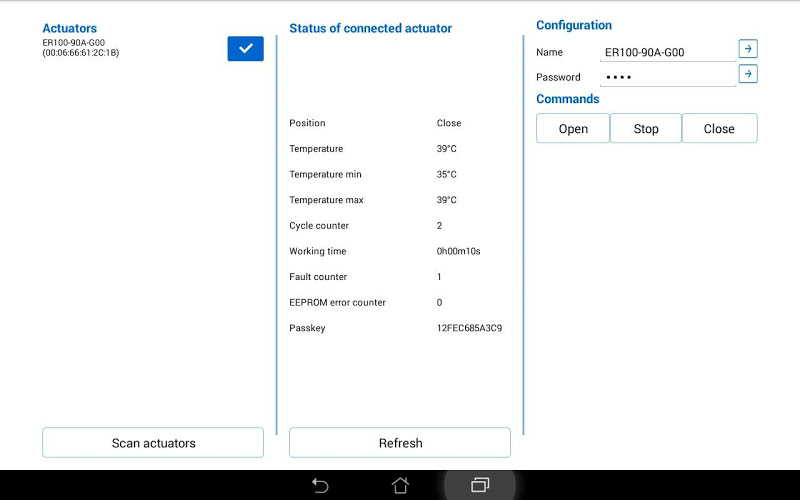Viewport: 800px width, 500px height.
Task: Open the recent apps icon
Action: (x=480, y=485)
